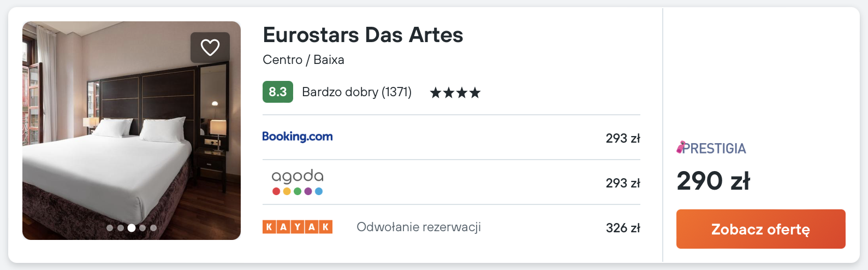
Task: Click the Prestigia provider logo
Action: coord(711,148)
